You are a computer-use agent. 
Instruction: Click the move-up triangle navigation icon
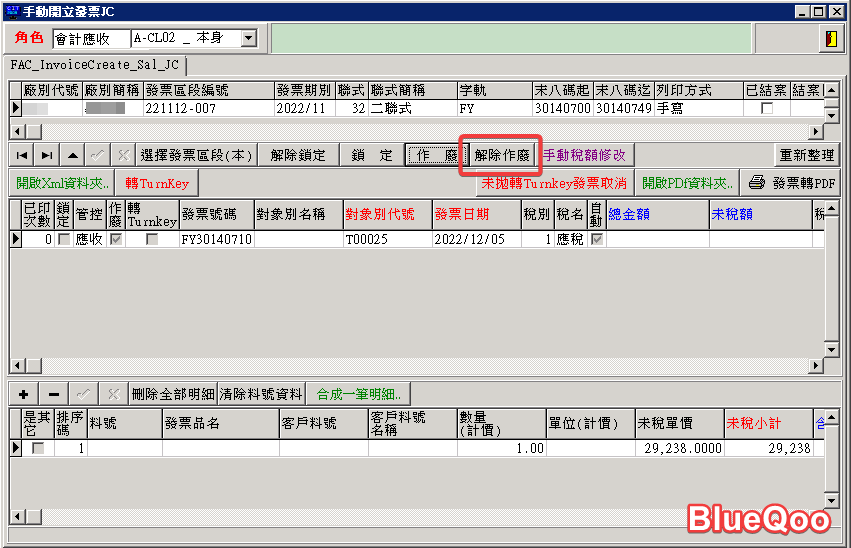(72, 155)
